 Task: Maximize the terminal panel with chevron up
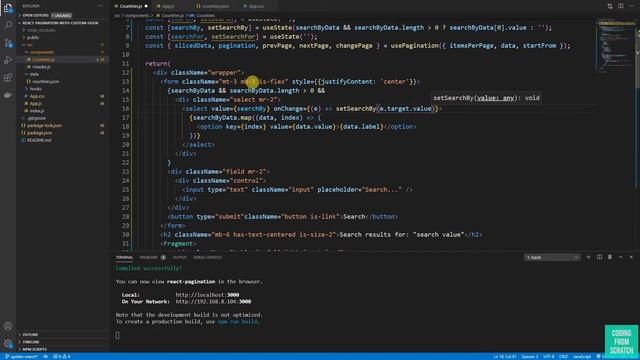click(620, 257)
